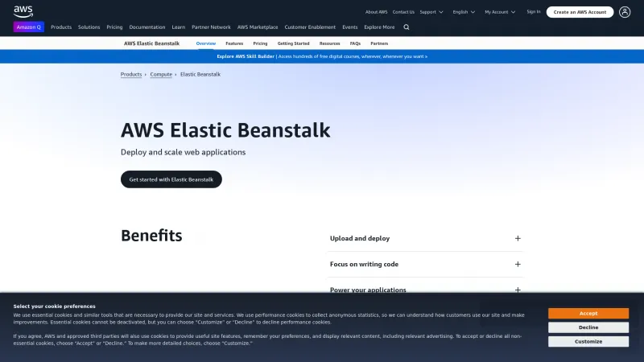
Task: Click the 'Deploy and scale web applications' subtitle
Action: (x=184, y=152)
